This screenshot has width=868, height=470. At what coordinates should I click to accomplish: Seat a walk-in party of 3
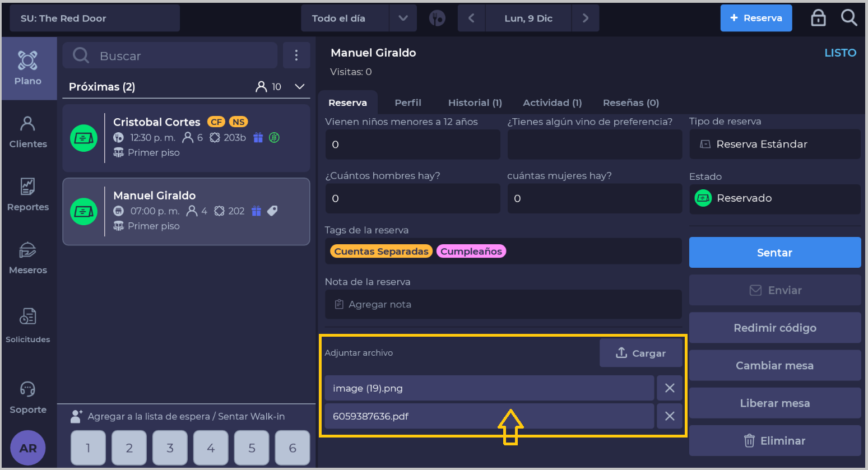[x=170, y=448]
